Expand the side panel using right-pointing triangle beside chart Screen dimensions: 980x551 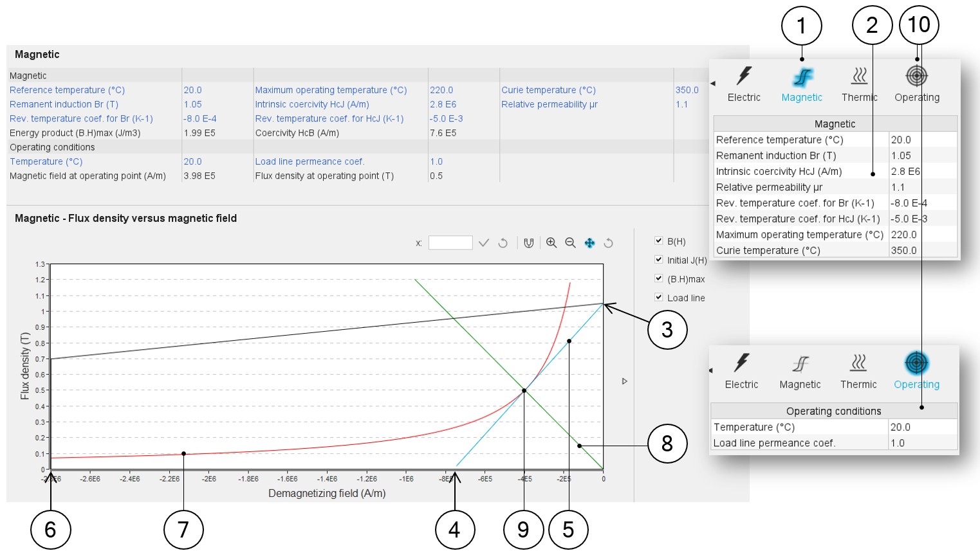tap(624, 381)
